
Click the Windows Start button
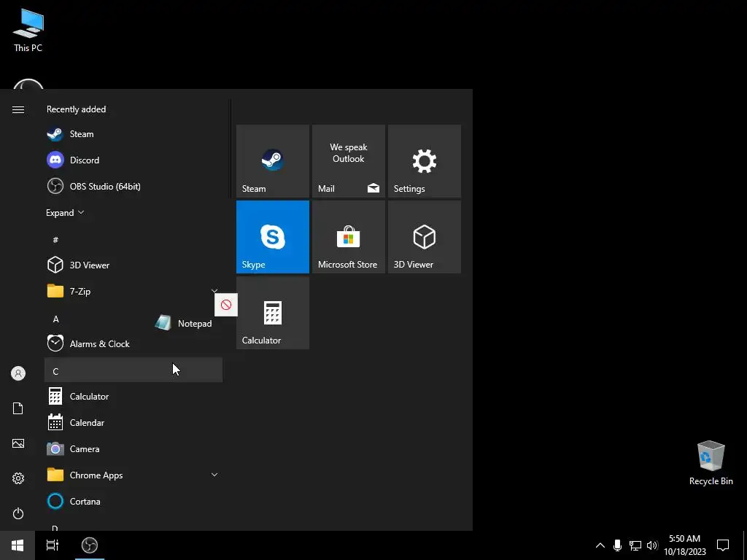pyautogui.click(x=18, y=545)
